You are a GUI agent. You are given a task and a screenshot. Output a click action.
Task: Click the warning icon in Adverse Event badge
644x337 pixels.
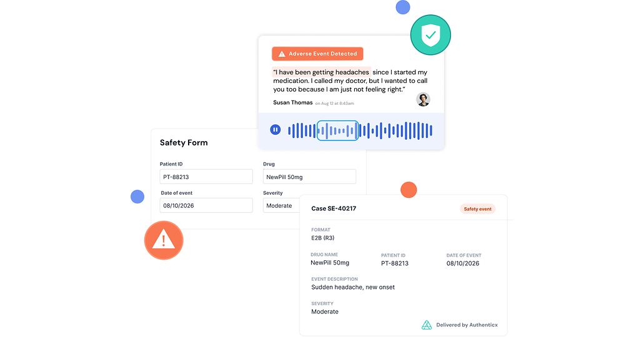tap(282, 54)
